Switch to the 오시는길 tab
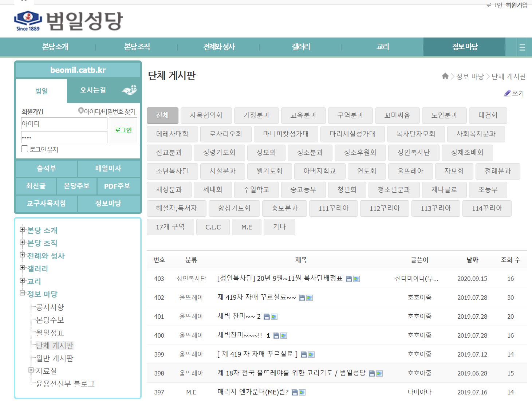 tap(93, 90)
